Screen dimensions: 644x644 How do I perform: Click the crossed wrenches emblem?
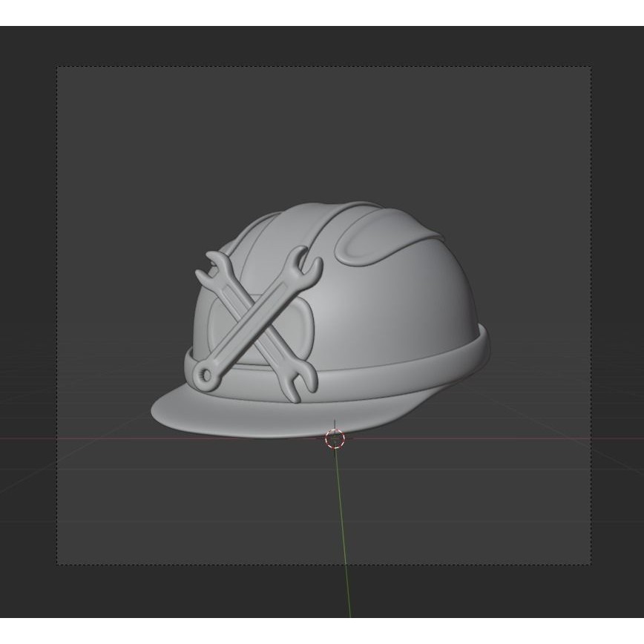(x=256, y=319)
